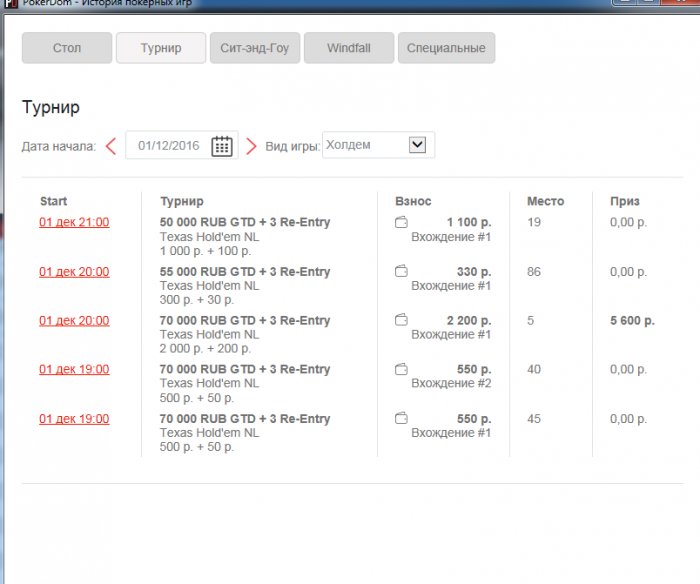Viewport: 700px width, 584px height.
Task: Click the Турнир section heading
Action: coord(51,108)
